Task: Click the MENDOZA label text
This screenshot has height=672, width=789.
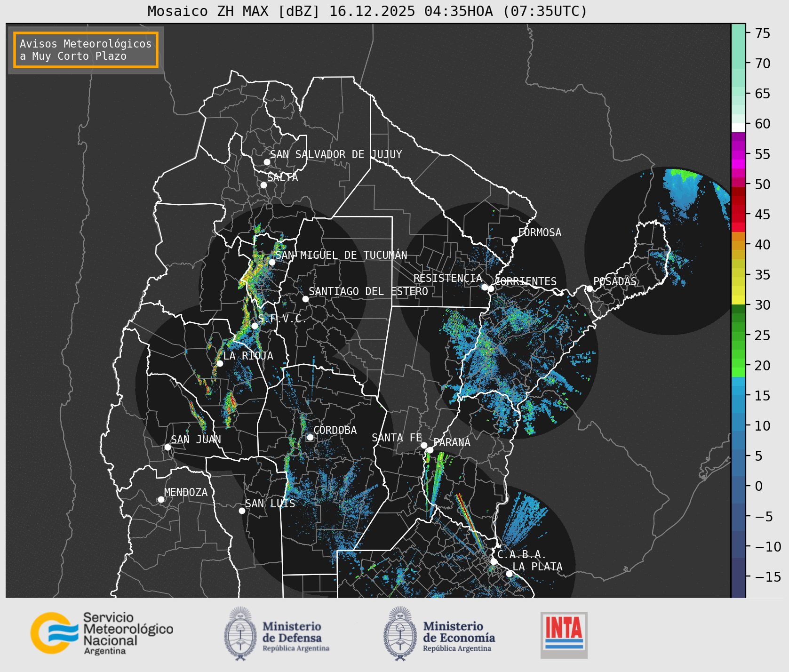Action: (x=186, y=492)
